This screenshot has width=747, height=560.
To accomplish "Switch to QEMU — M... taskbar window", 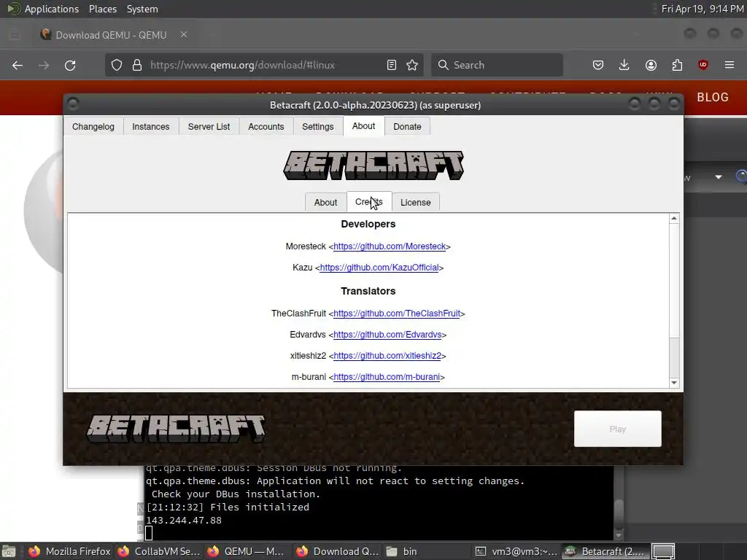I will click(x=247, y=551).
